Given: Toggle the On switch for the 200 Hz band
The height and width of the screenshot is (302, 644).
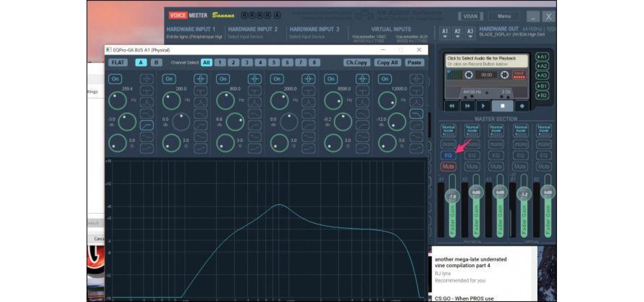Looking at the screenshot, I should point(169,79).
